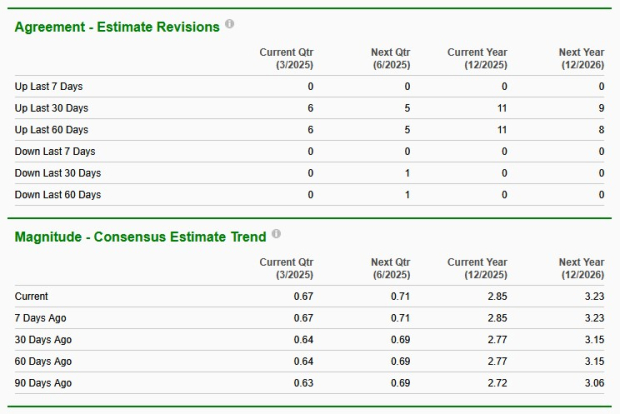
Task: Click Next Qtr (6/2025) header in Agreement table
Action: (391, 59)
